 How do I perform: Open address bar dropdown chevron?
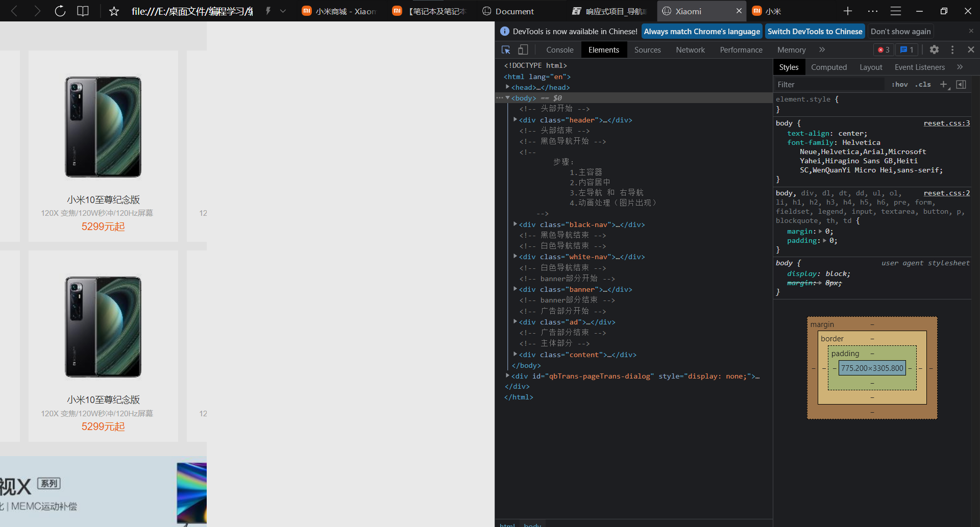(x=283, y=11)
